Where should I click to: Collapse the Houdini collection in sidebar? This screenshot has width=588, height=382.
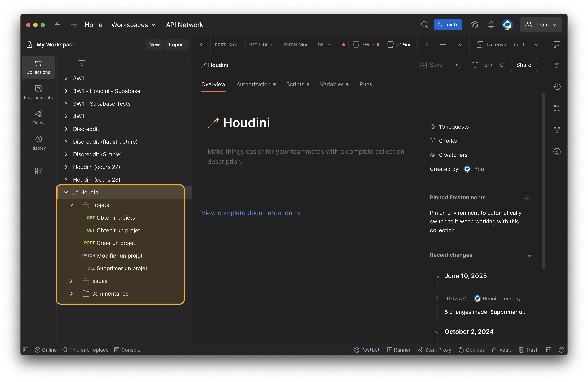[x=66, y=192]
